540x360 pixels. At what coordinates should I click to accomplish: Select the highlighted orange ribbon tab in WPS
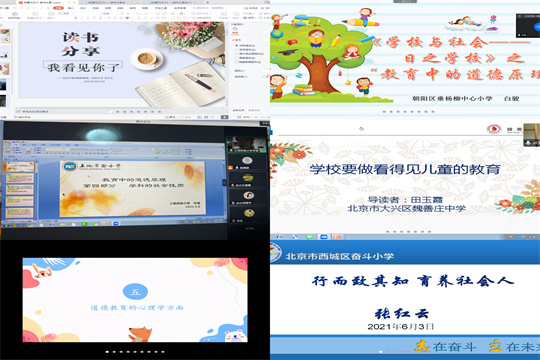pyautogui.click(x=59, y=8)
